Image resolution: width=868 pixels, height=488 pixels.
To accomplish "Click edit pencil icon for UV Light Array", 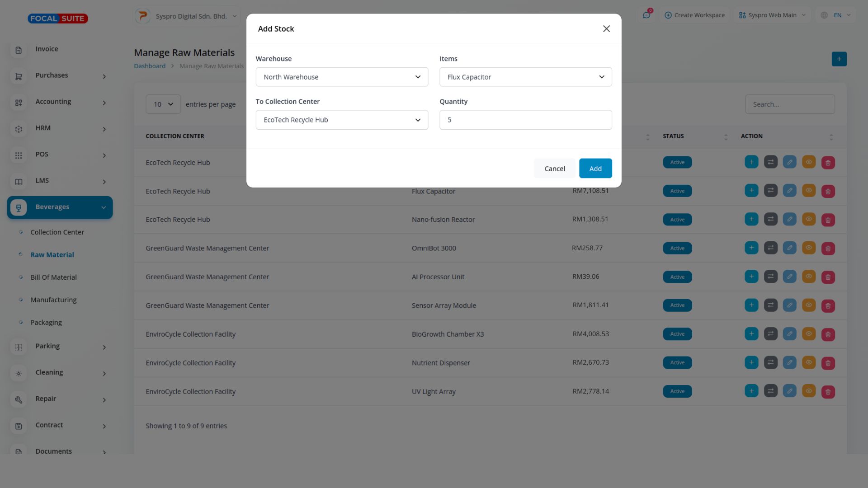I will tap(789, 391).
